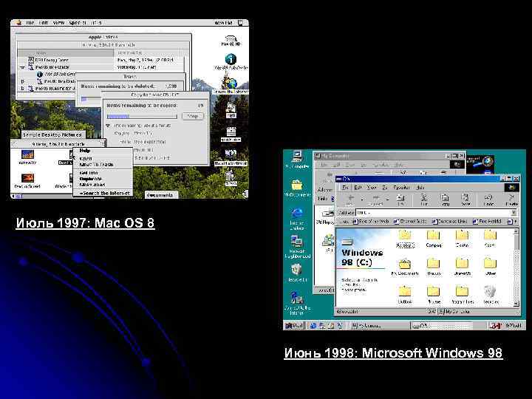Open Recycle Bin desktop icon

tap(297, 273)
